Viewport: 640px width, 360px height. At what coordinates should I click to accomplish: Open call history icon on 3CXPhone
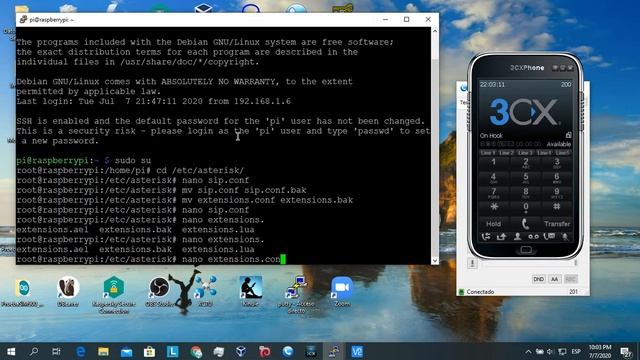549,236
